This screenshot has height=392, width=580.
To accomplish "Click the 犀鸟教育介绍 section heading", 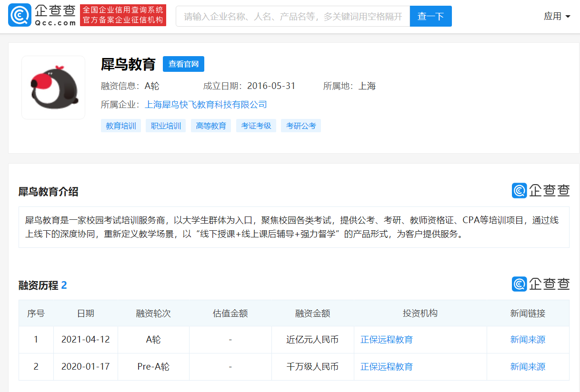I will pyautogui.click(x=49, y=192).
